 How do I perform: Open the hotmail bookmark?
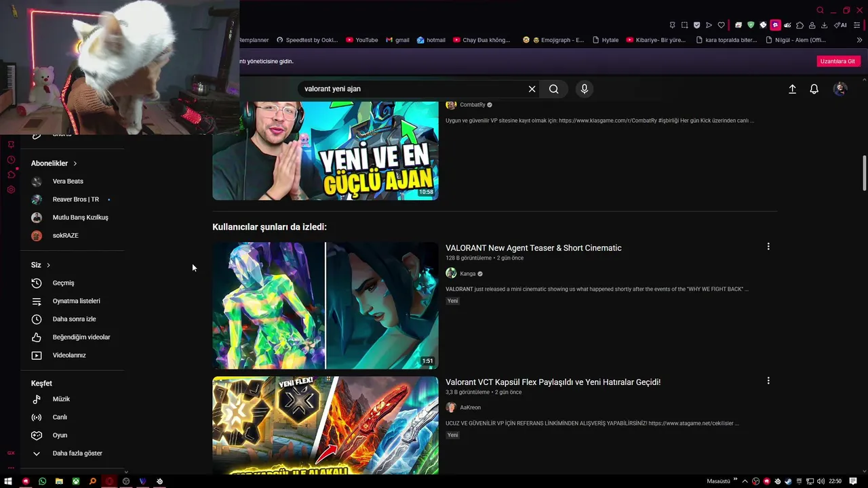point(431,40)
